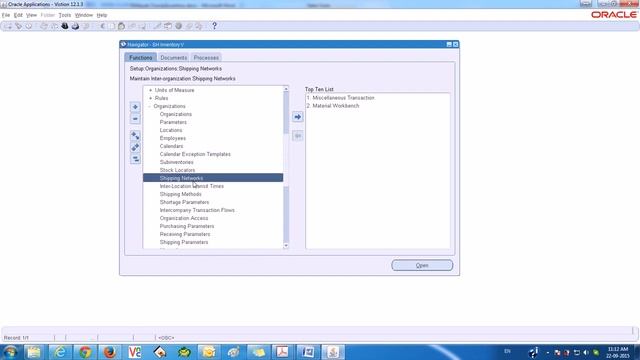Screen dimensions: 640x360
Task: Select the Shipping Parameters tree item
Action: click(x=184, y=242)
